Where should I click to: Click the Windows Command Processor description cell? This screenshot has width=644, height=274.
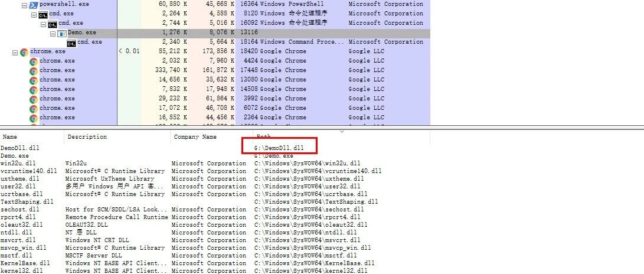pos(303,42)
